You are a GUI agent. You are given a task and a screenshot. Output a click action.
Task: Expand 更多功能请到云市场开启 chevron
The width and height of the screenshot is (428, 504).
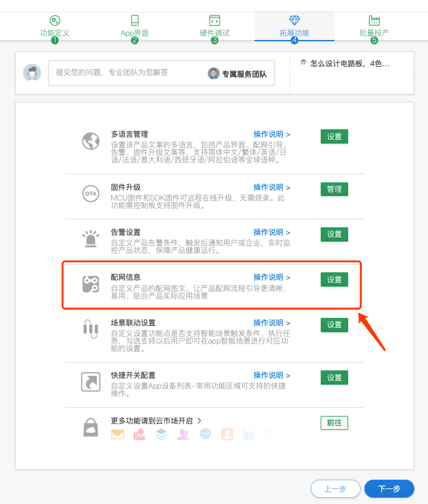click(x=200, y=420)
